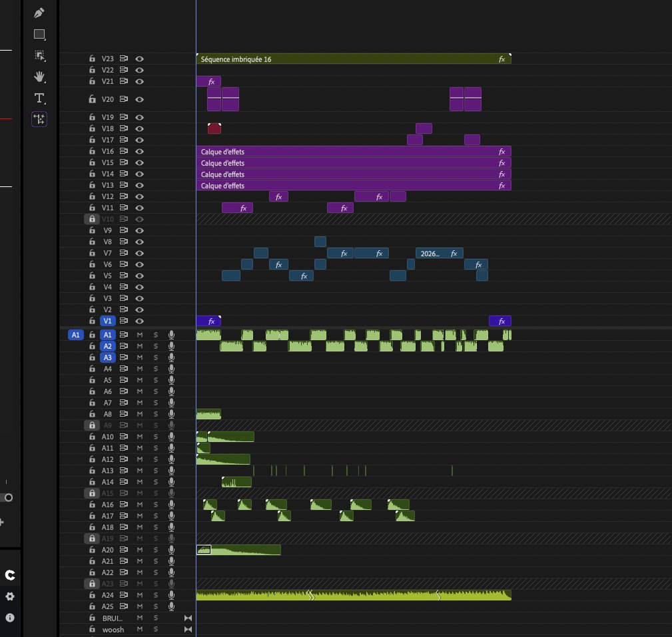Select the Calque d'effets clip on V16
The image size is (672, 637).
333,151
